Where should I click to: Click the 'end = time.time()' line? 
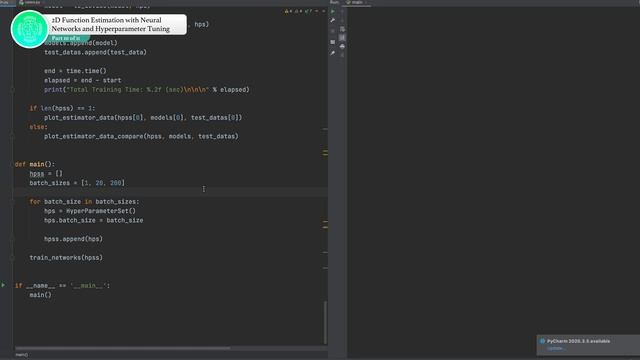click(75, 71)
